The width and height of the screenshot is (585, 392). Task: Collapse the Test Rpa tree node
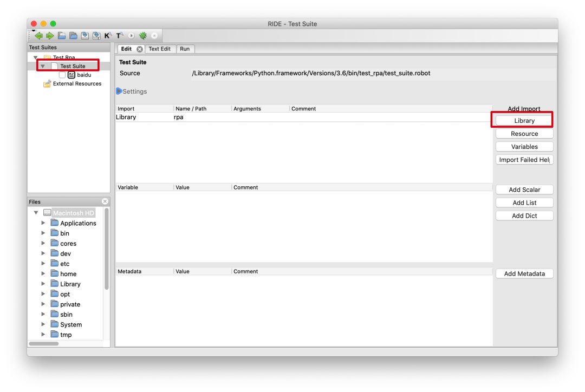pos(36,57)
